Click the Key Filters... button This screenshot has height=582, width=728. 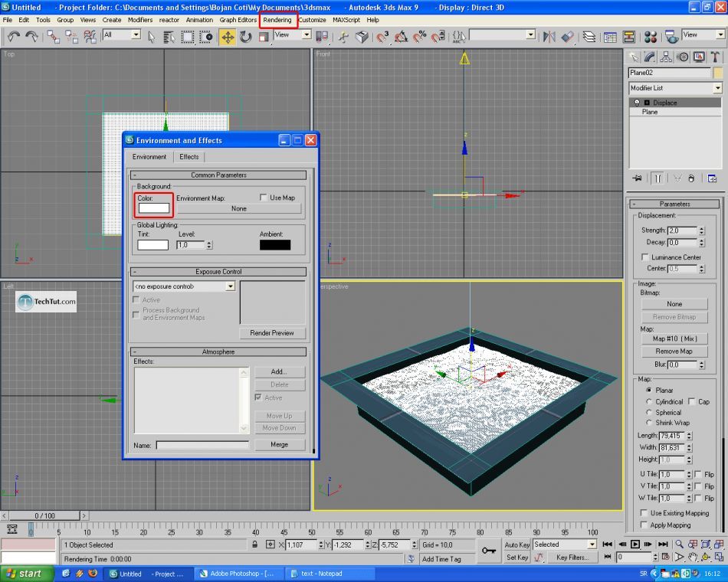coord(572,557)
